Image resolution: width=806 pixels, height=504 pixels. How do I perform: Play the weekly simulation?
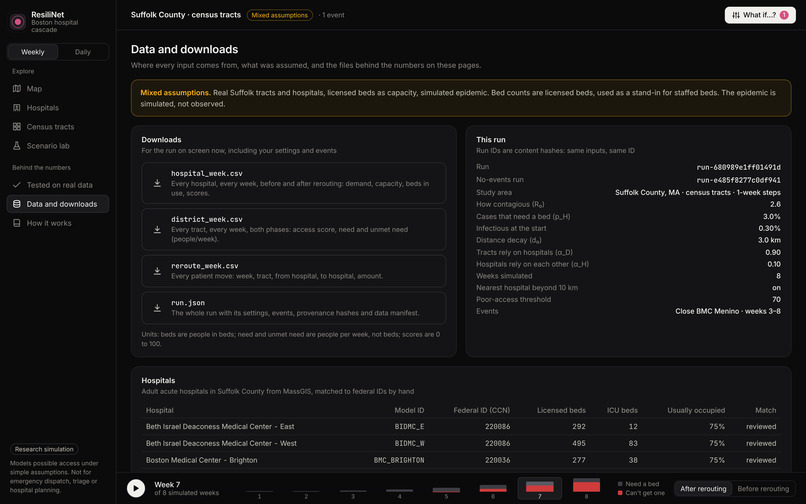click(136, 488)
